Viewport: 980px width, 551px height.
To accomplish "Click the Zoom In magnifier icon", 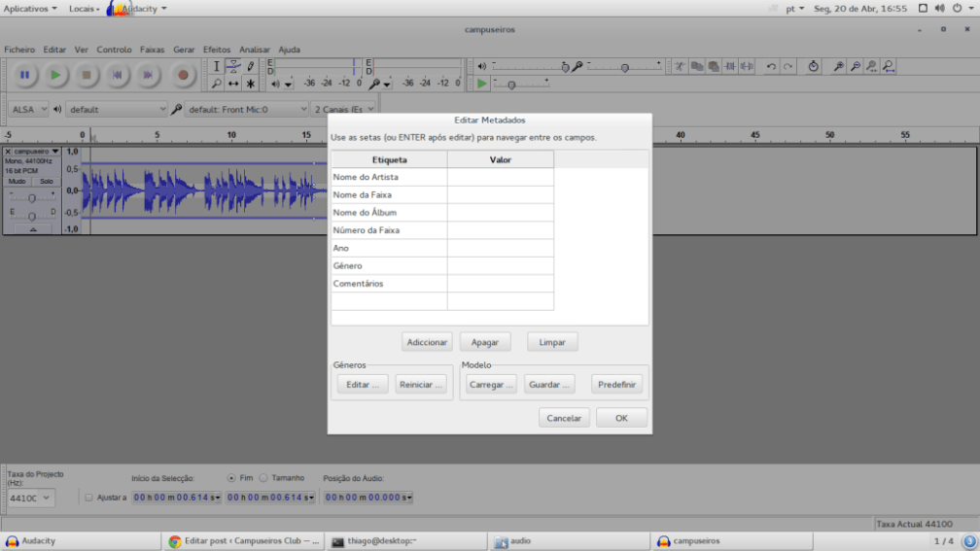I will click(x=838, y=67).
